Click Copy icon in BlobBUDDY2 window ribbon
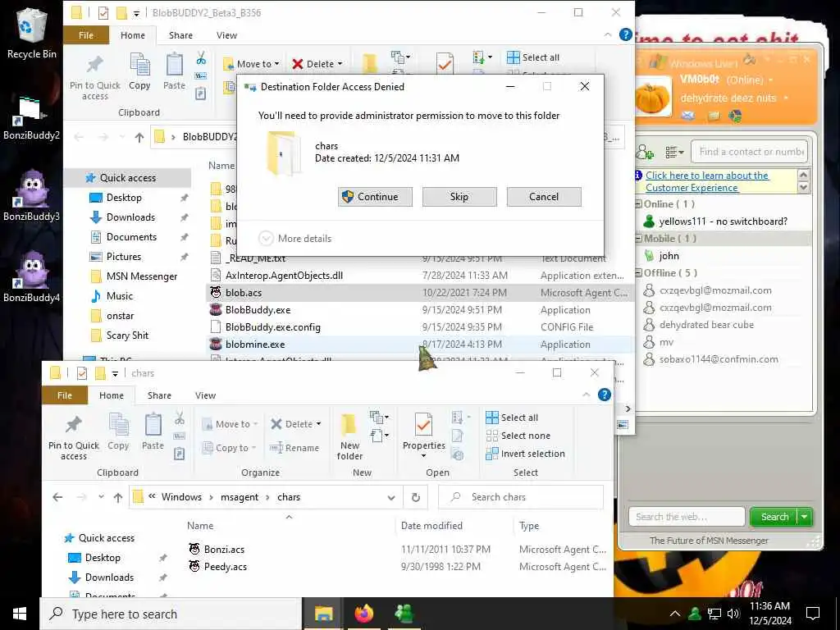 [139, 72]
